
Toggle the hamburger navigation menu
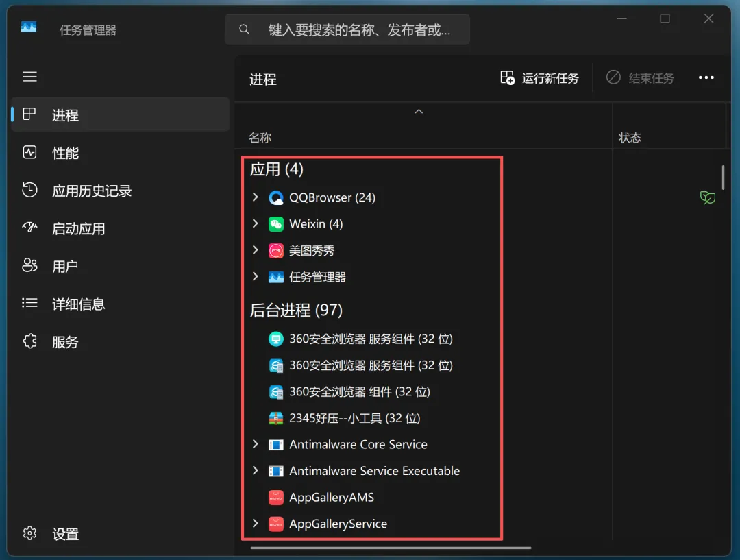tap(29, 77)
